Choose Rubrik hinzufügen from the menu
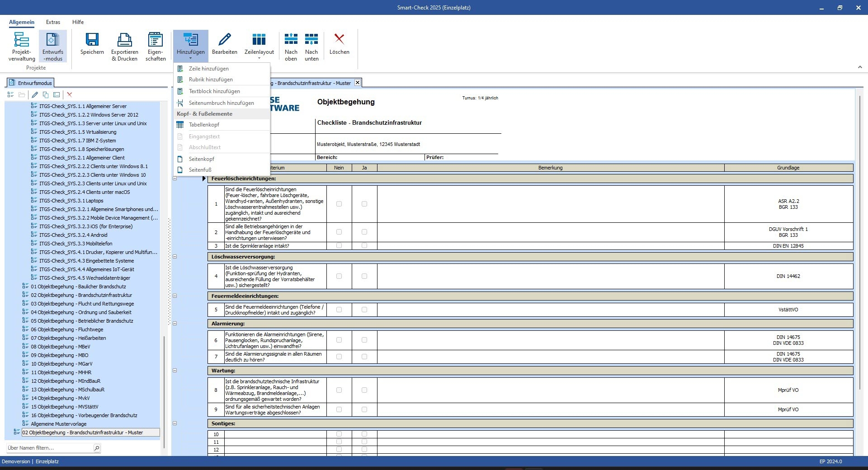Screen dimensions: 868x470 pyautogui.click(x=211, y=80)
